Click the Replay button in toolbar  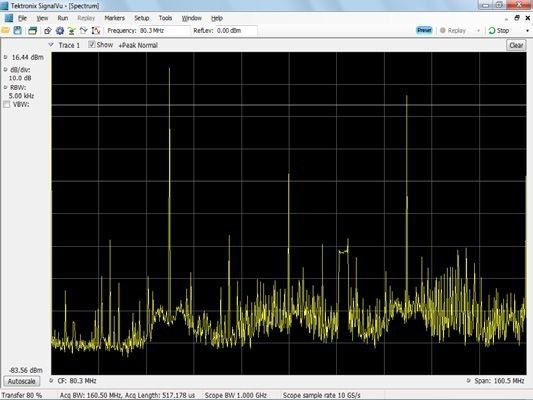coord(453,31)
